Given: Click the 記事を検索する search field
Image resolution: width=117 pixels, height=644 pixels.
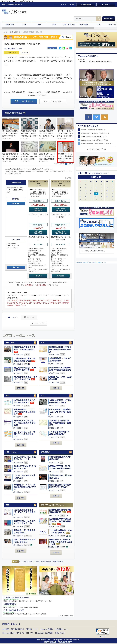Looking at the screenshot, I should (x=85, y=19).
